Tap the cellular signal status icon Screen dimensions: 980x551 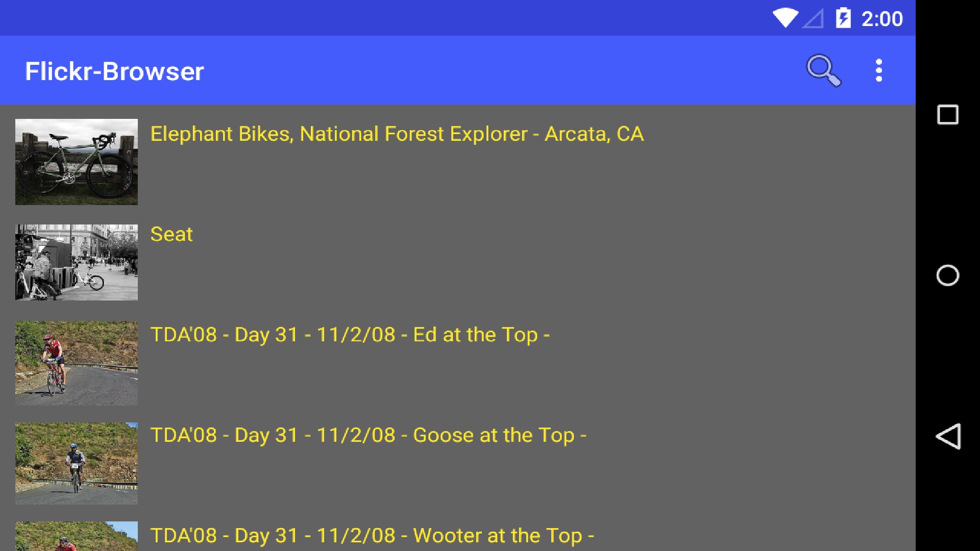pos(813,19)
